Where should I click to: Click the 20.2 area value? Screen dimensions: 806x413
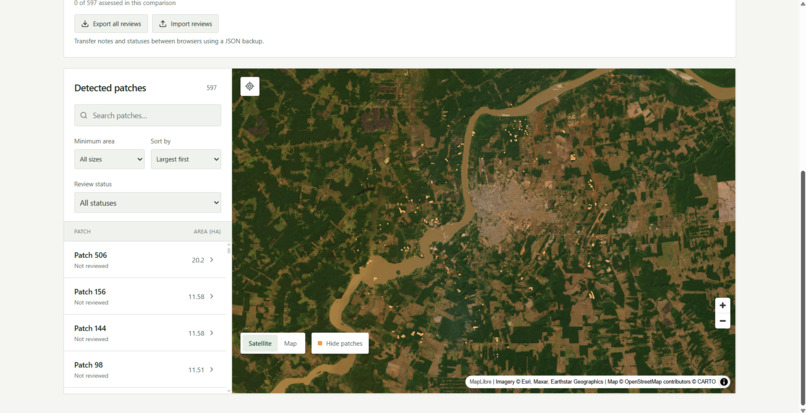pyautogui.click(x=198, y=260)
